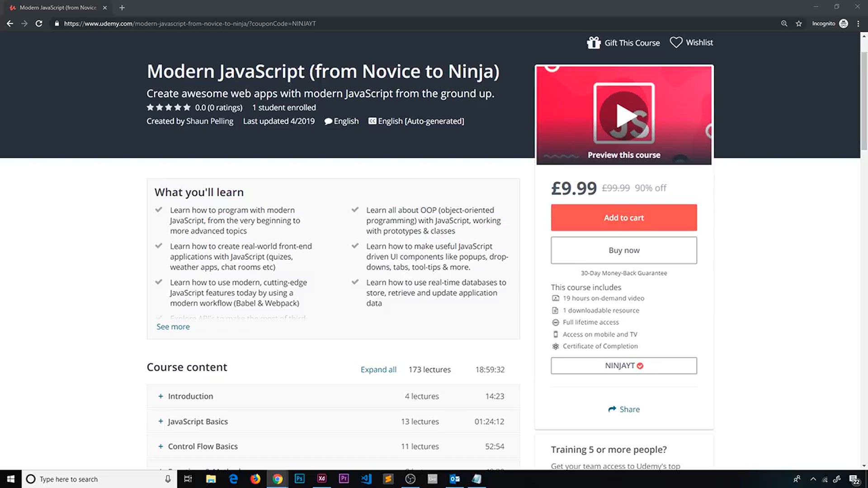Click the closed captions English [Auto-generated] icon

tap(372, 121)
